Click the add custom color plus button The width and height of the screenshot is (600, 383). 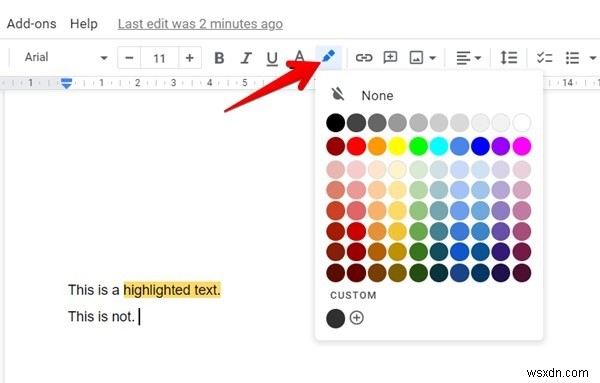[356, 318]
